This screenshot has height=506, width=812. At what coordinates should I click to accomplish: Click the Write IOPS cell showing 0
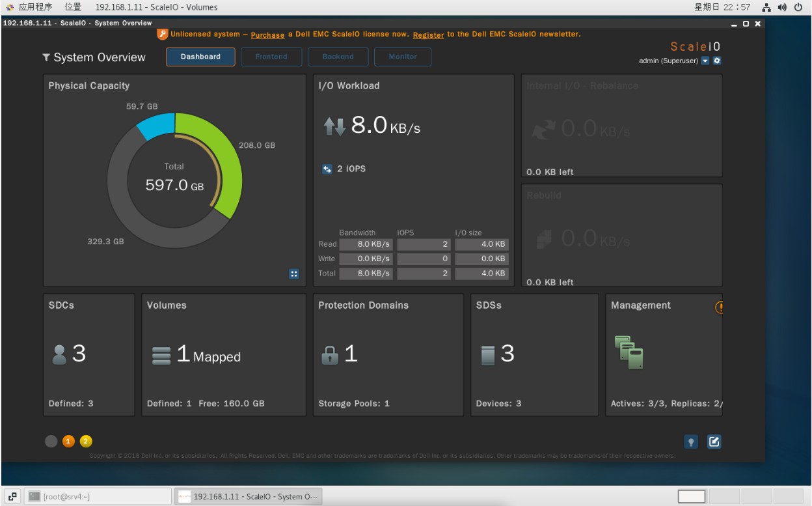click(424, 259)
